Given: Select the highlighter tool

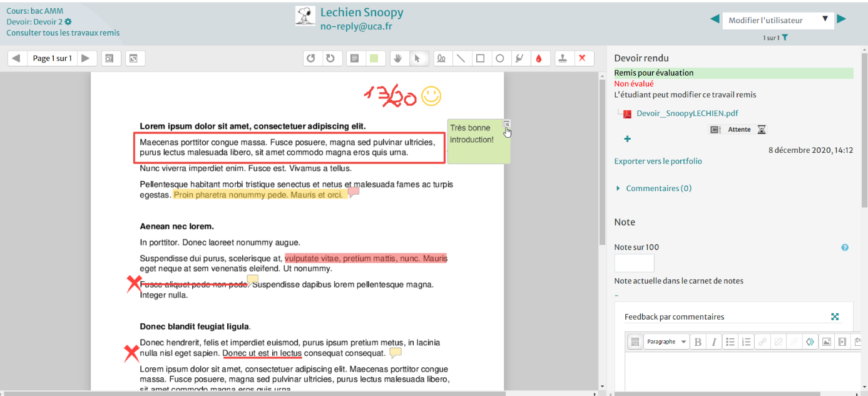Looking at the screenshot, I should pyautogui.click(x=519, y=58).
